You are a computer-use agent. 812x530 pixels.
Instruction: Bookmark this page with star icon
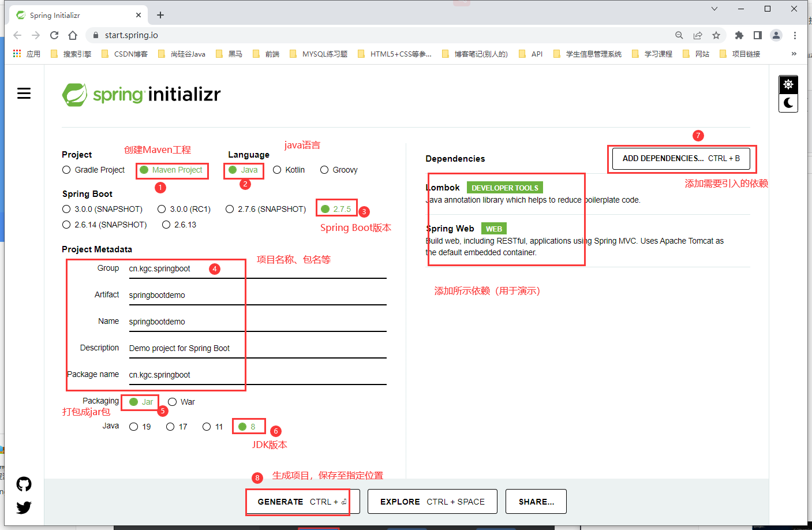point(716,35)
